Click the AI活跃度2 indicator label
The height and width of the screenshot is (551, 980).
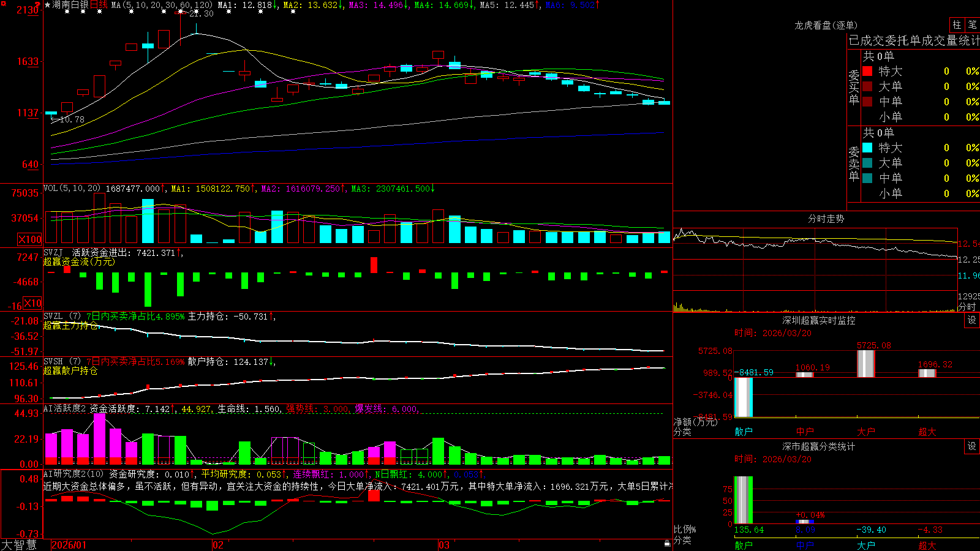65,408
